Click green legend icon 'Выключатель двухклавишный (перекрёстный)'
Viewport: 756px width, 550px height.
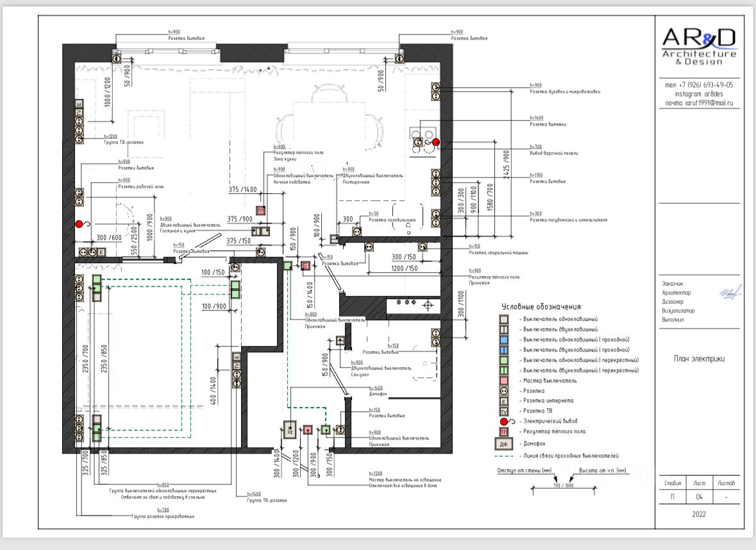503,370
